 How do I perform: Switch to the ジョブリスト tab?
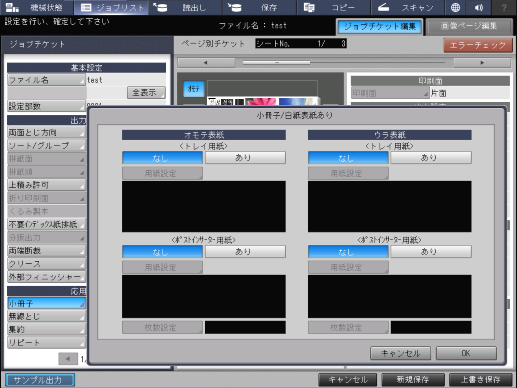(111, 7)
